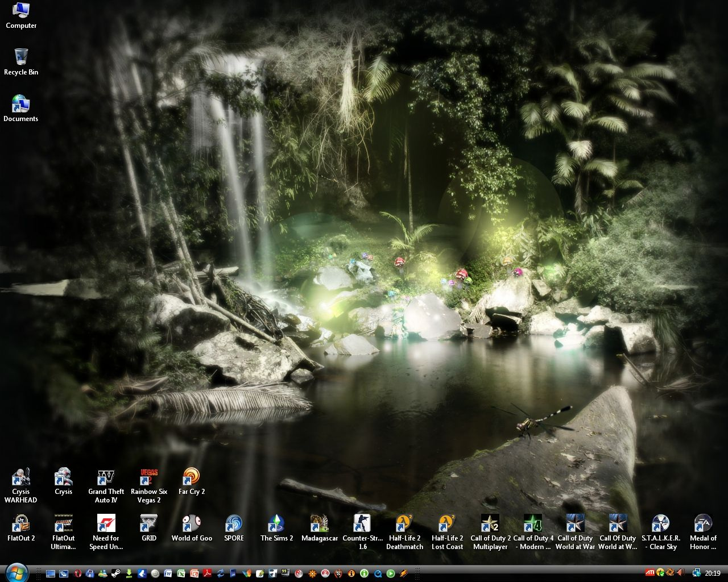Open the Documents shortcut

pyautogui.click(x=21, y=109)
